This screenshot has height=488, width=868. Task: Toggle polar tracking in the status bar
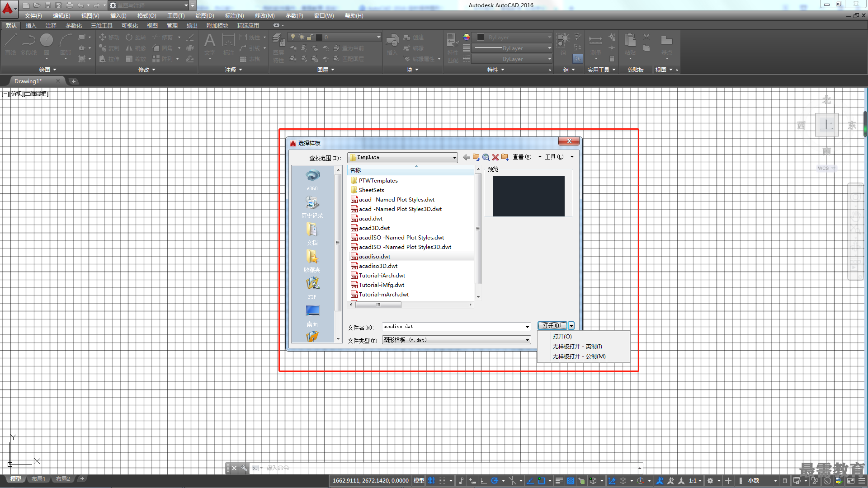495,481
